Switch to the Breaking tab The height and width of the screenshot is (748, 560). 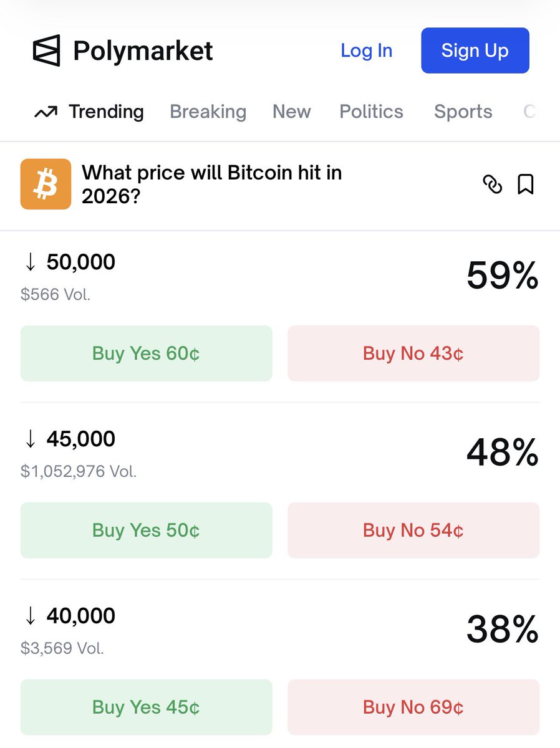tap(208, 112)
